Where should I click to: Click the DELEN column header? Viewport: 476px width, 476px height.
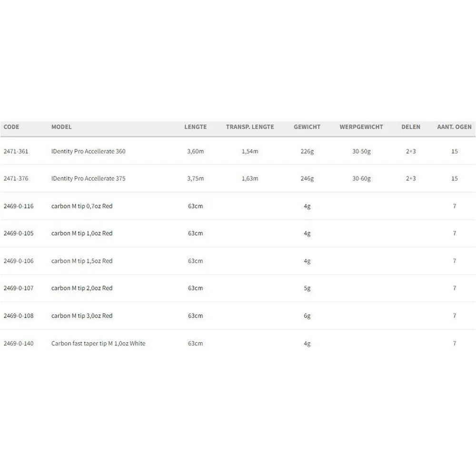pos(411,127)
